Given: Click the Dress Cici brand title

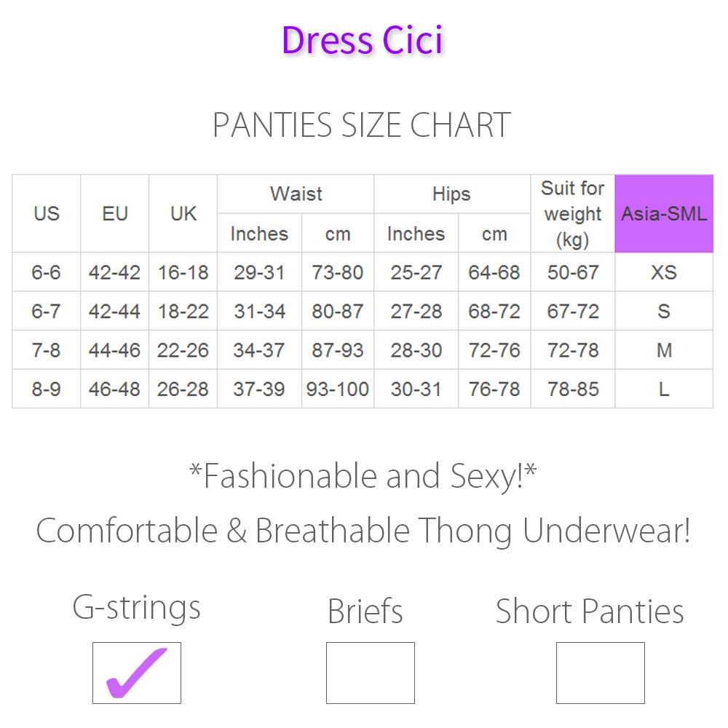Looking at the screenshot, I should (x=363, y=40).
